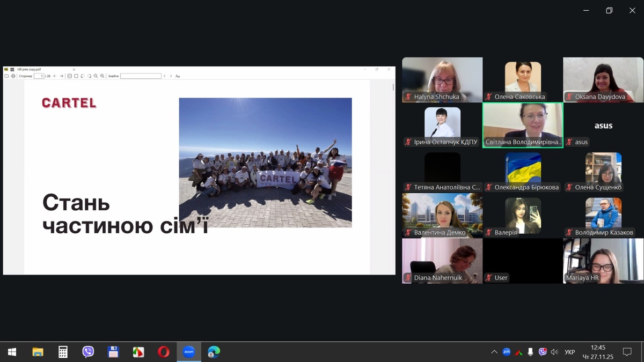Click the open file folder icon
This screenshot has height=362, width=644.
(7, 76)
